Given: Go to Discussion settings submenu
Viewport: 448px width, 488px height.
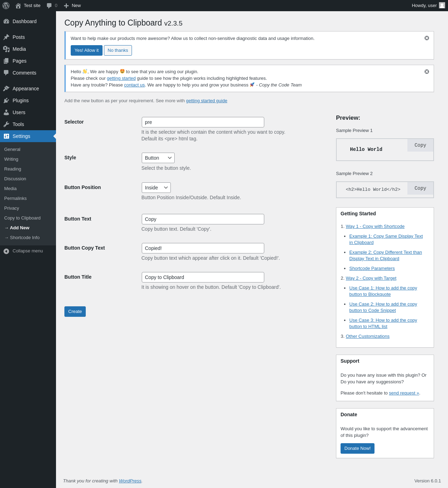Looking at the screenshot, I should (15, 179).
